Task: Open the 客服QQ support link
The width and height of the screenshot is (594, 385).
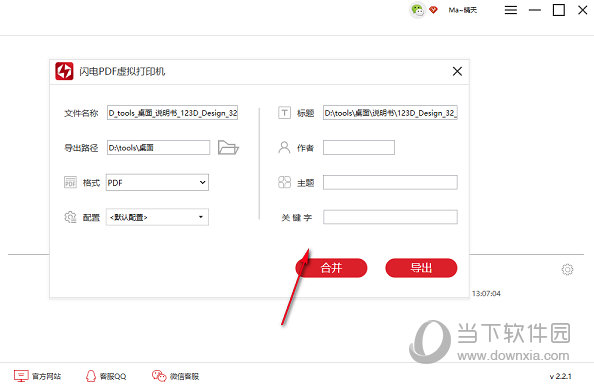Action: 106,376
